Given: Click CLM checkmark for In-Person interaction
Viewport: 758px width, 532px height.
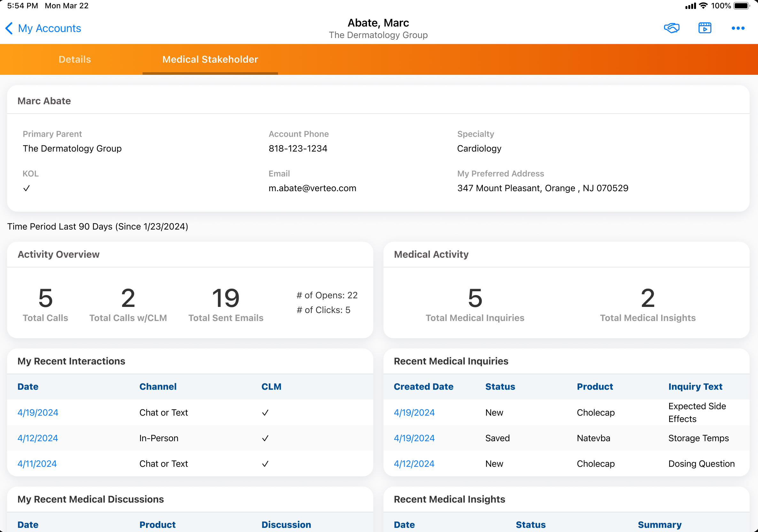Looking at the screenshot, I should point(265,438).
